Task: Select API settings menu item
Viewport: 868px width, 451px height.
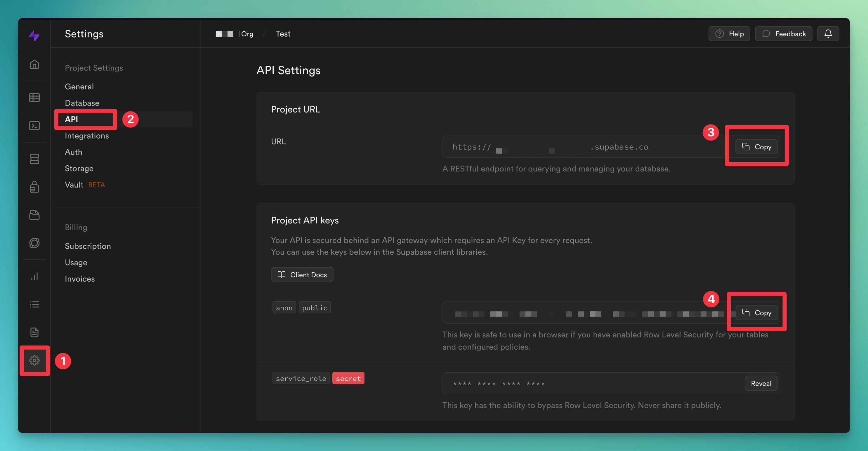Action: pos(125,119)
